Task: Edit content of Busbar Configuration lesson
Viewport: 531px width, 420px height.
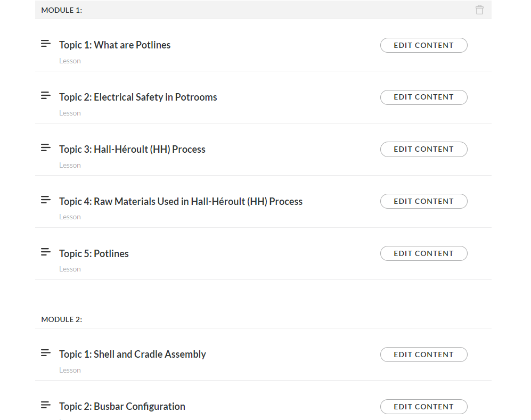Action: pyautogui.click(x=423, y=407)
